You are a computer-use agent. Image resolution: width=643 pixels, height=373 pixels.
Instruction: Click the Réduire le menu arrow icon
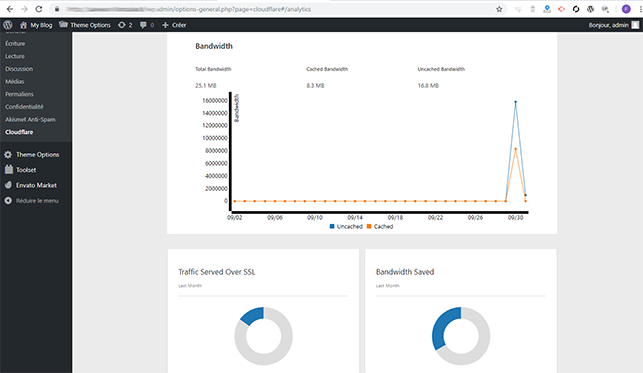(8, 201)
